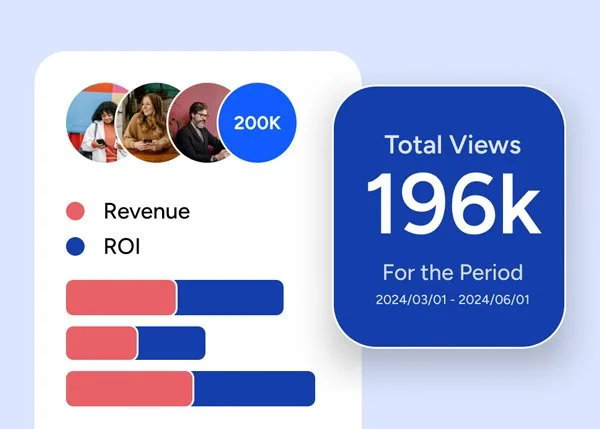Click the pink segment of the top bar

click(121, 297)
